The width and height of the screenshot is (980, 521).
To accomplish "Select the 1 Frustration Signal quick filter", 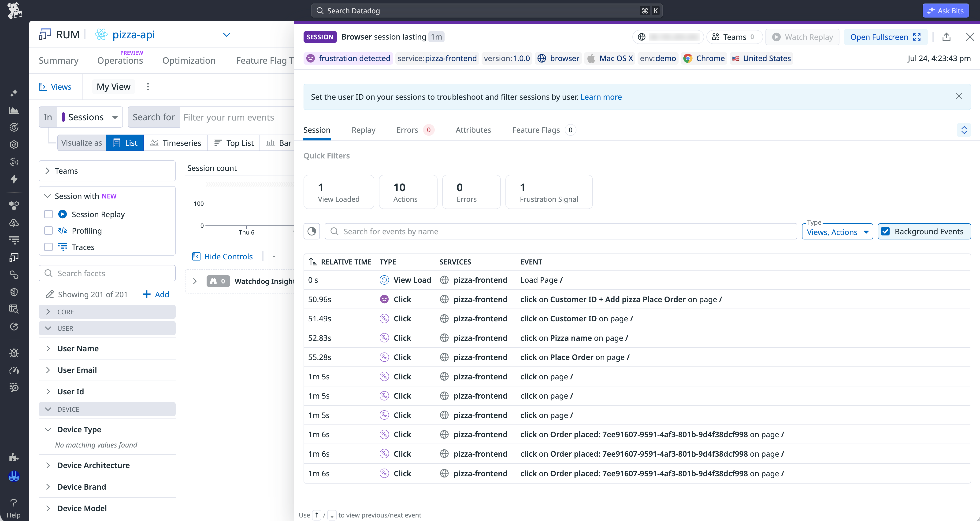I will coord(549,192).
